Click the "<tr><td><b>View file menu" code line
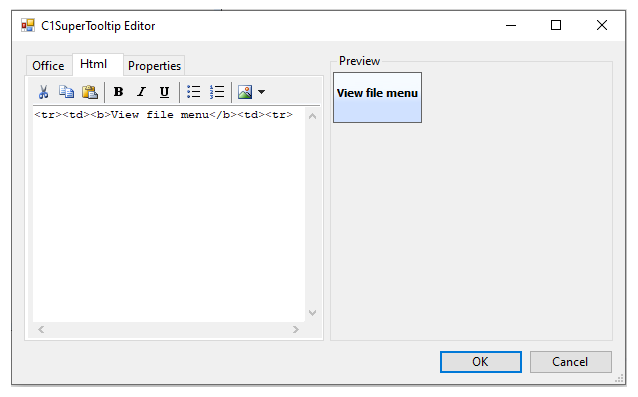 point(164,115)
